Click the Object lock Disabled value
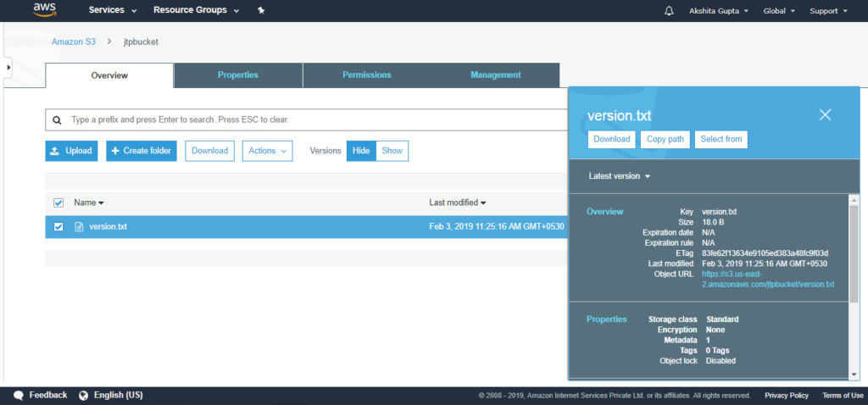 721,361
